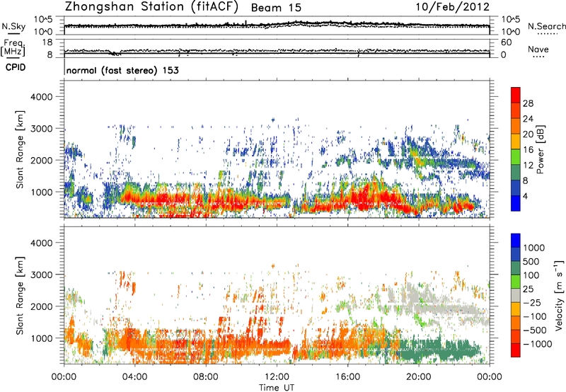Select the bottom red velocity swatch
The height and width of the screenshot is (392, 566).
[x=516, y=350]
